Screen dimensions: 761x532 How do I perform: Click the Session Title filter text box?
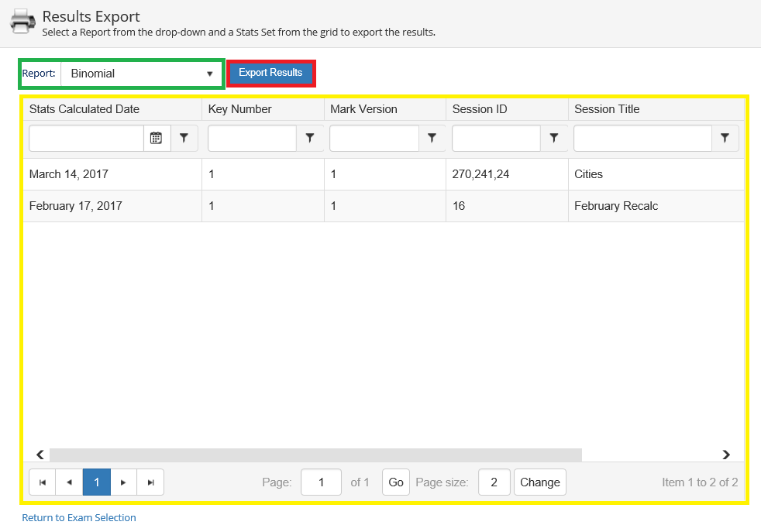(x=642, y=138)
